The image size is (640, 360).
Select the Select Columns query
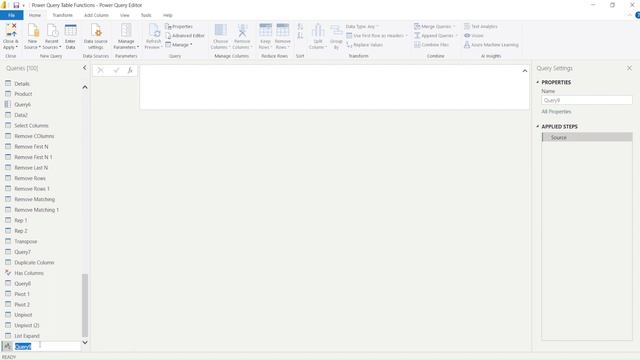tap(31, 125)
